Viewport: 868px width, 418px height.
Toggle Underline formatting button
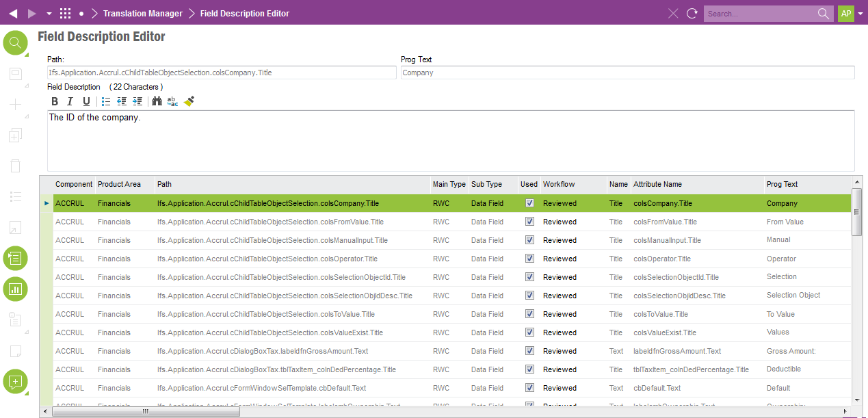pos(86,101)
